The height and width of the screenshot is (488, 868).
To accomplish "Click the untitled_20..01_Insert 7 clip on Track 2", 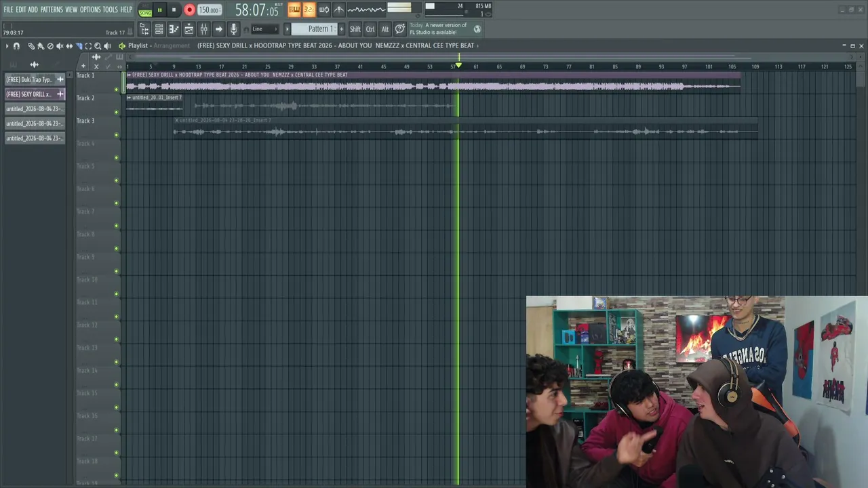I will [x=155, y=105].
